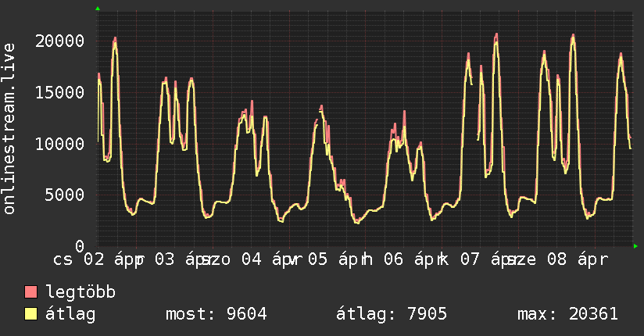Click the onlinestream.live vertical axis title
The image size is (644, 336).
point(9,129)
